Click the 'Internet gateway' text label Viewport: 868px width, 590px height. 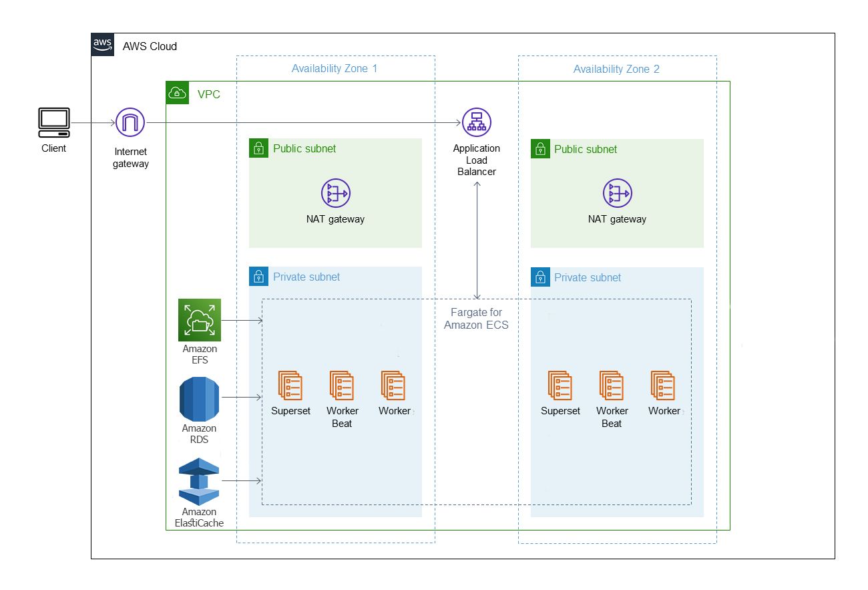pyautogui.click(x=131, y=158)
